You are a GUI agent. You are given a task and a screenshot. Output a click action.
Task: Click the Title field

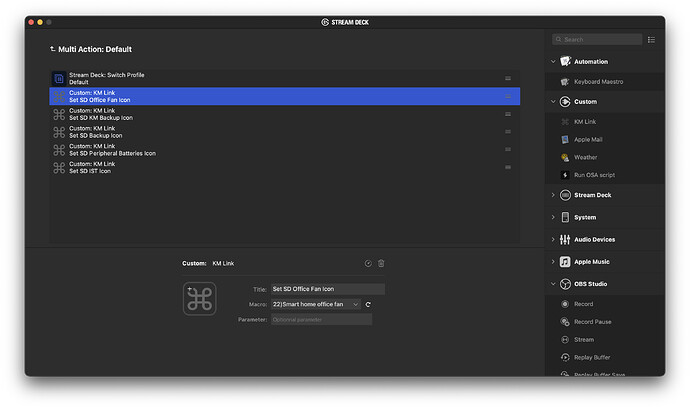pyautogui.click(x=328, y=289)
